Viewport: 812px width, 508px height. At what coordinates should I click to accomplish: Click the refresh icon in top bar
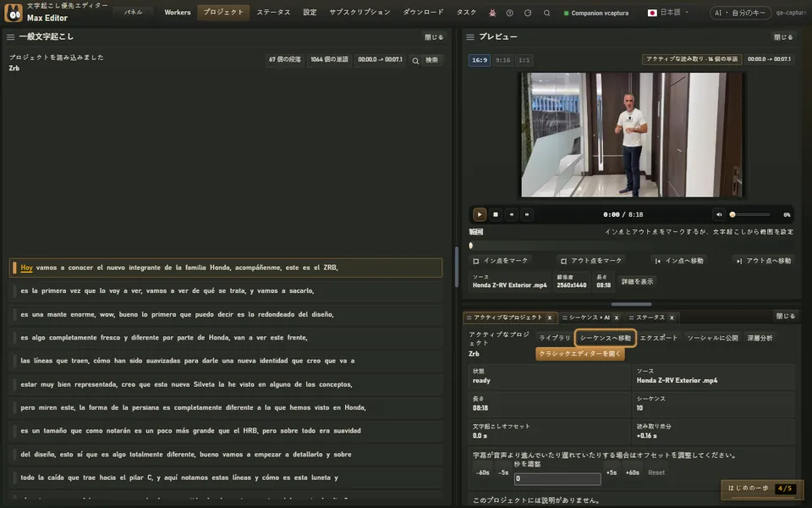[x=528, y=13]
